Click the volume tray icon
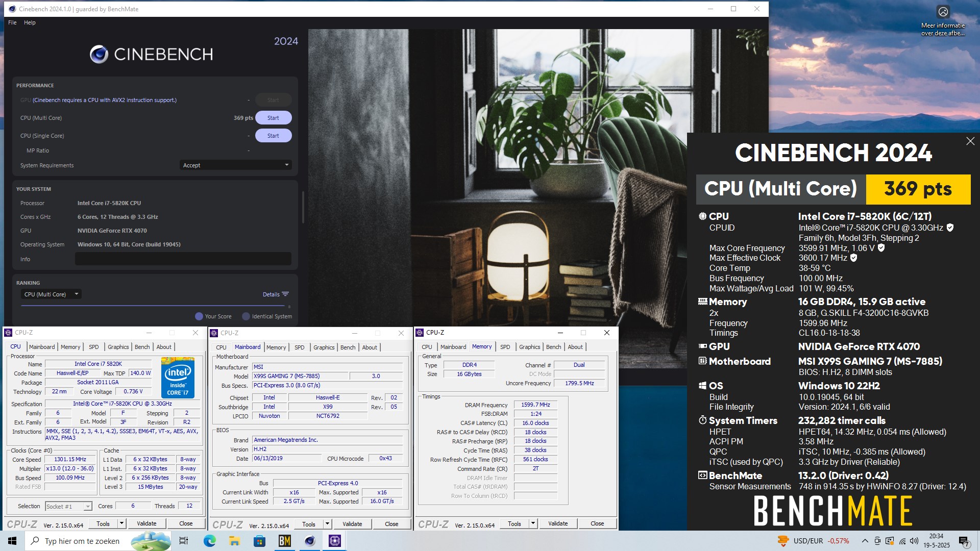 tap(914, 541)
